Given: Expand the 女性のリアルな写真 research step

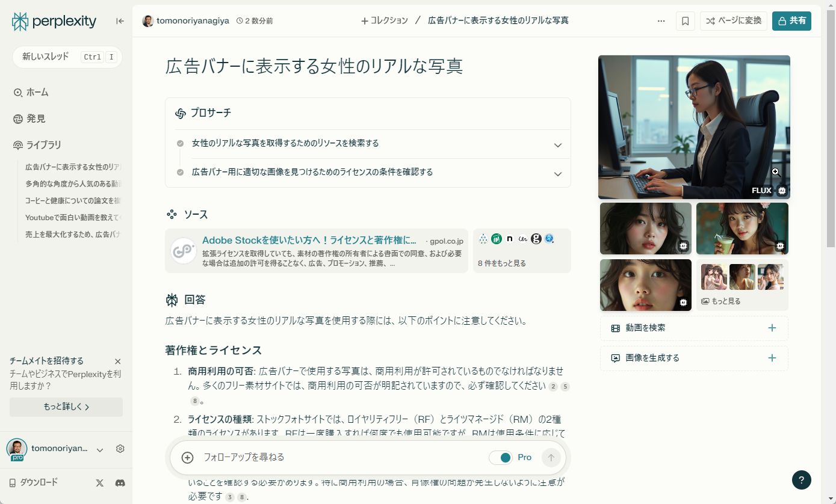Looking at the screenshot, I should (557, 144).
